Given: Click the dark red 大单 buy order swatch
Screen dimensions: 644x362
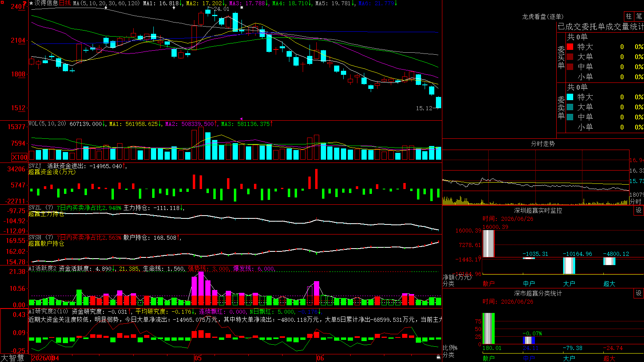Looking at the screenshot, I should click(570, 57).
